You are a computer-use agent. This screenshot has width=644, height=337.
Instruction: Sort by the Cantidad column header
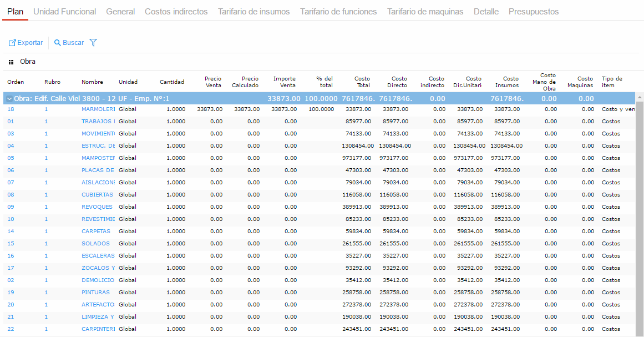tap(172, 82)
